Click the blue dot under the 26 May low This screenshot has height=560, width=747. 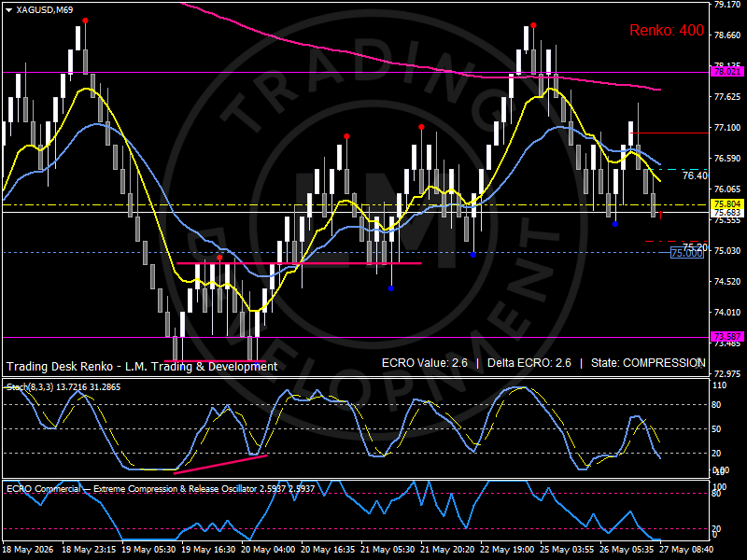click(615, 224)
